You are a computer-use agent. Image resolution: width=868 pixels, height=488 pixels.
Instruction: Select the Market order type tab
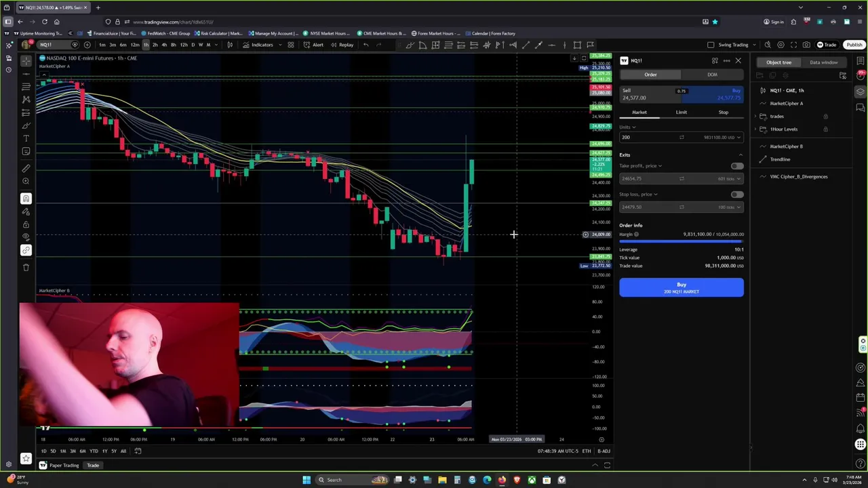tap(639, 113)
